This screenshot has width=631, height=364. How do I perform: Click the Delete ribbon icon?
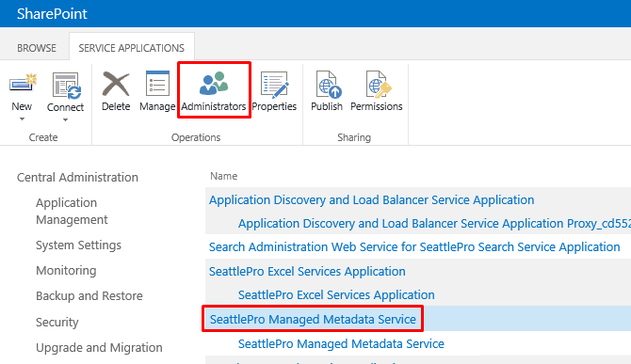(x=116, y=84)
